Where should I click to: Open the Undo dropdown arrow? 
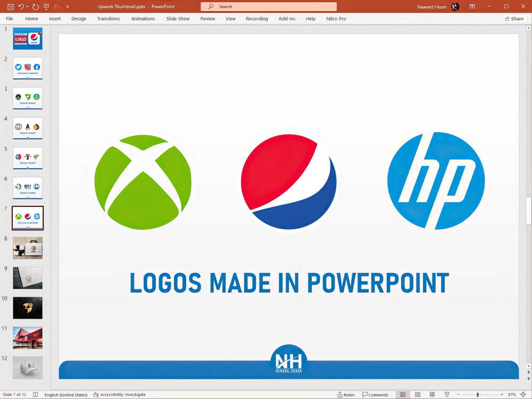(27, 6)
